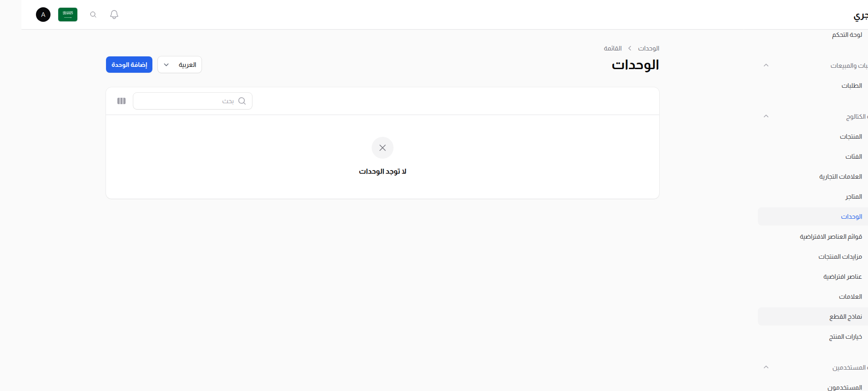
Task: Click the magnifier inside the search field
Action: pyautogui.click(x=242, y=101)
